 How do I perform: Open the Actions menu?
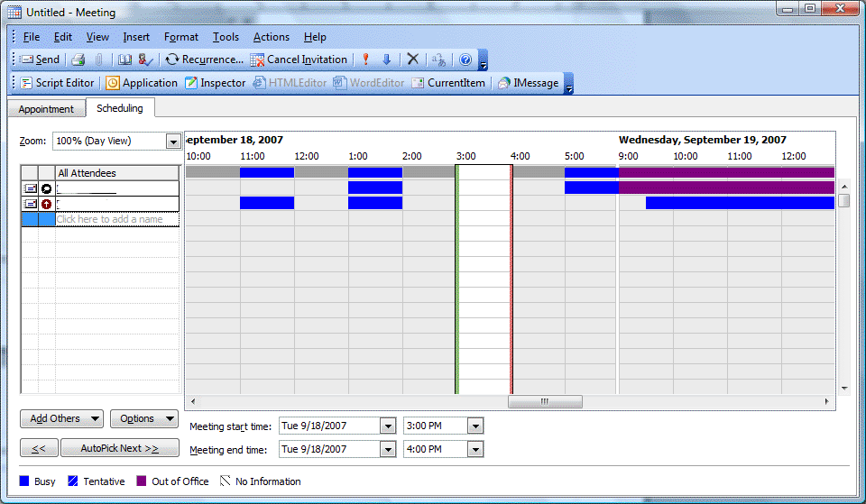(x=271, y=37)
